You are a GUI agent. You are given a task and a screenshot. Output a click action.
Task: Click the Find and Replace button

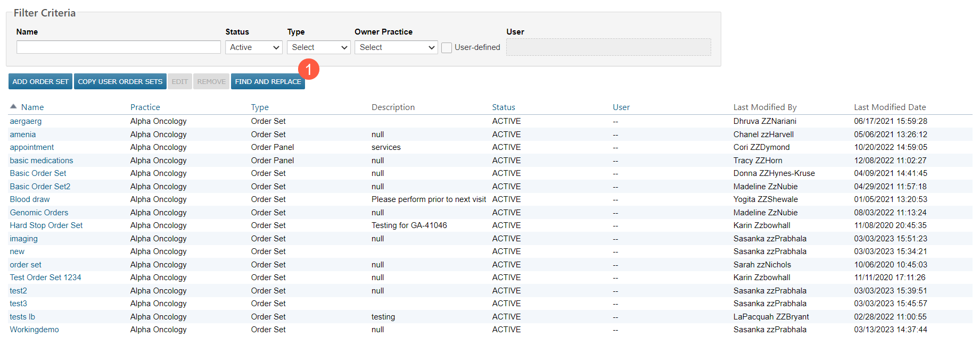coord(268,81)
